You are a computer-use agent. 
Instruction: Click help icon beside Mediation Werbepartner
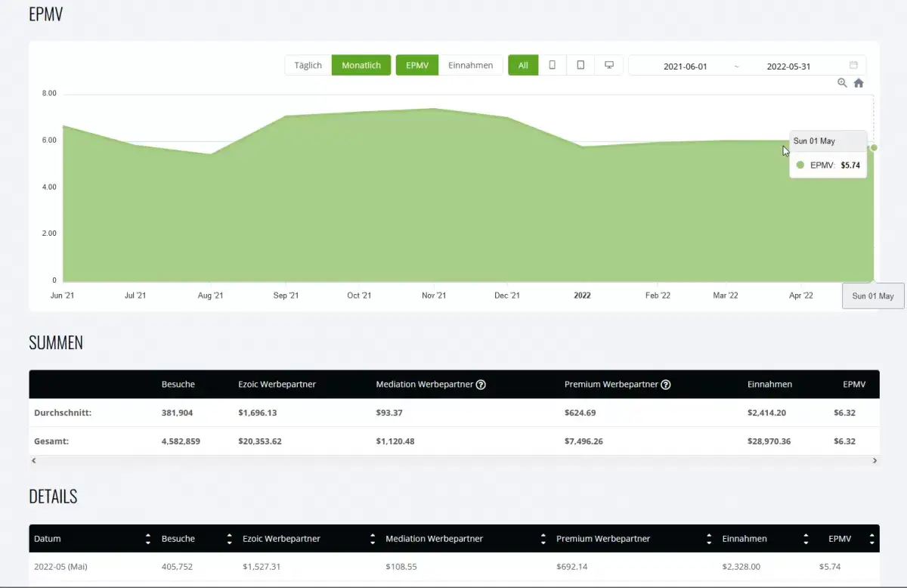pos(481,385)
